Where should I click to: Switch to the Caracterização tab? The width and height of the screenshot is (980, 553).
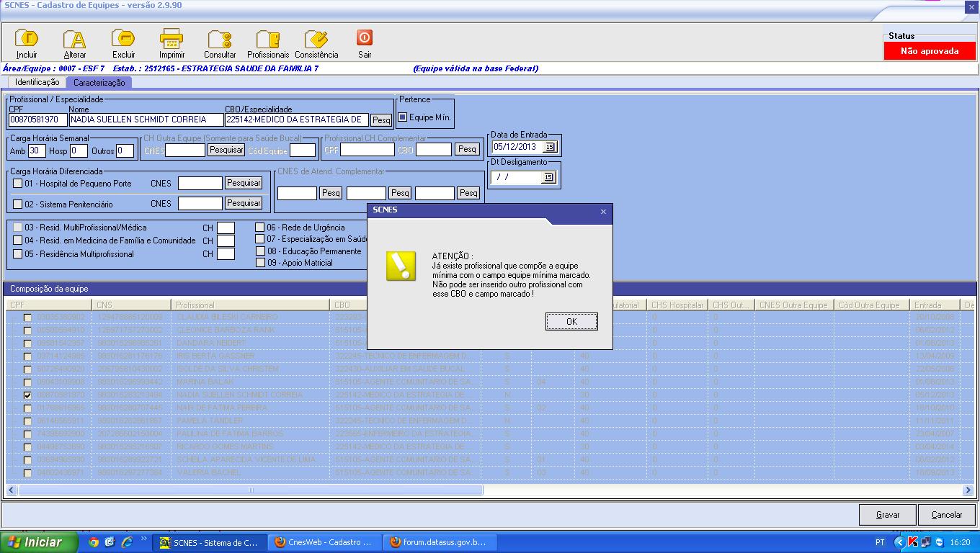point(99,83)
